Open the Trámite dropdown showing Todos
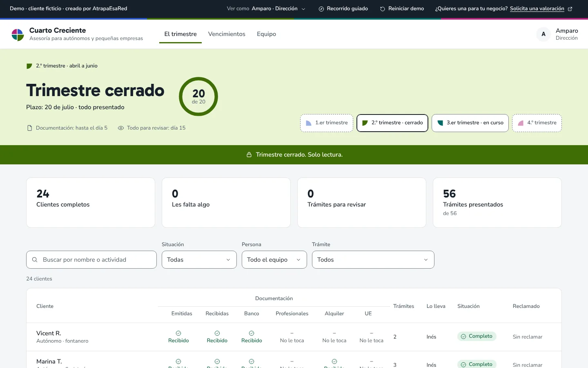 [373, 260]
